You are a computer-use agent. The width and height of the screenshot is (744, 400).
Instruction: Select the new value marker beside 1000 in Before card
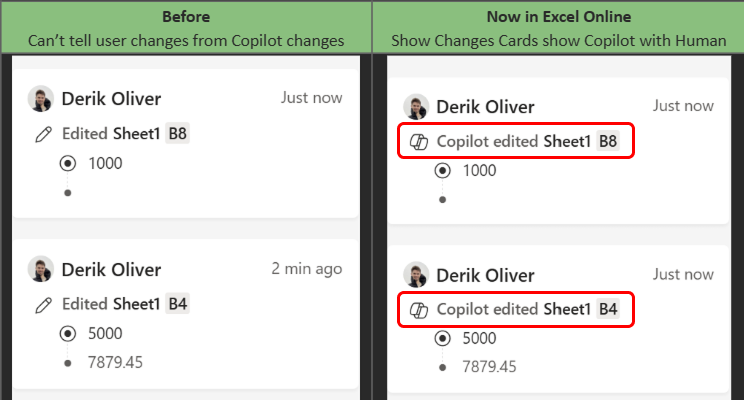coord(68,164)
